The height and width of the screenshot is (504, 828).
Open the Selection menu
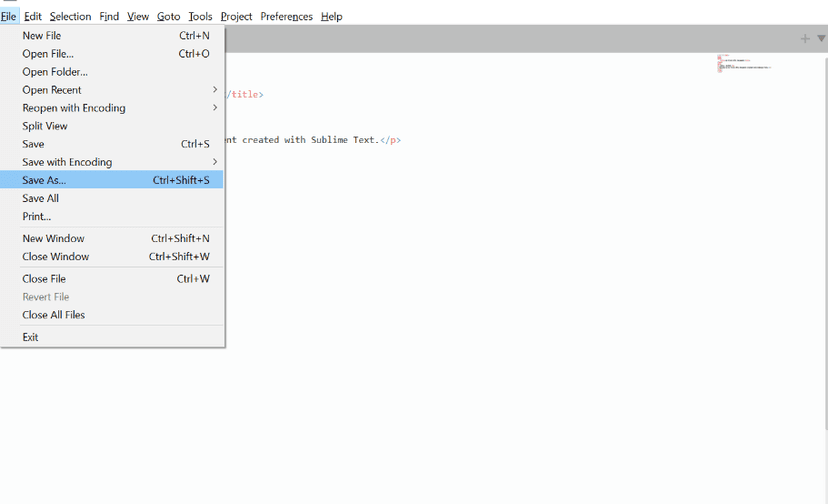(x=70, y=16)
